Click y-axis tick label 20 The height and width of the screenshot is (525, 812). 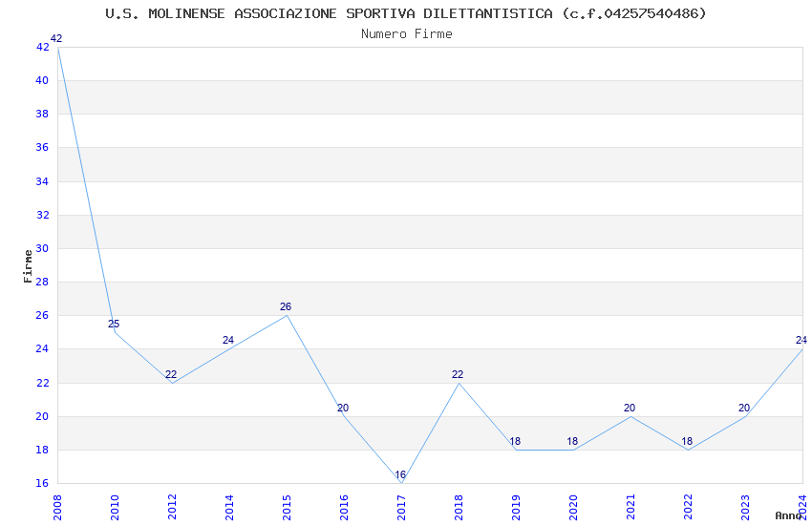tap(42, 416)
